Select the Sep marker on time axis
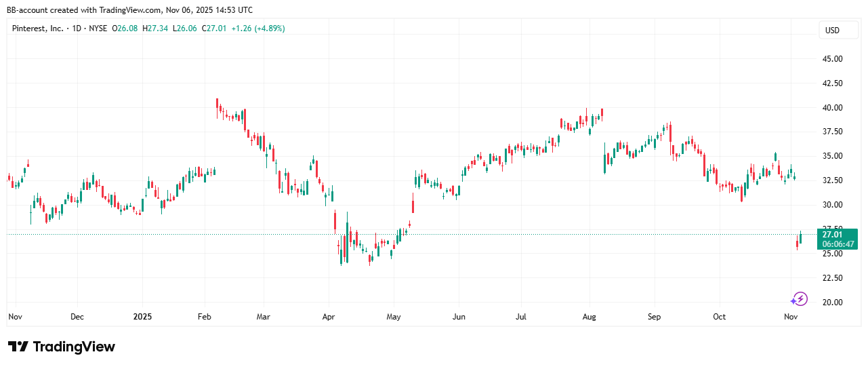The height and width of the screenshot is (367, 868). click(654, 317)
